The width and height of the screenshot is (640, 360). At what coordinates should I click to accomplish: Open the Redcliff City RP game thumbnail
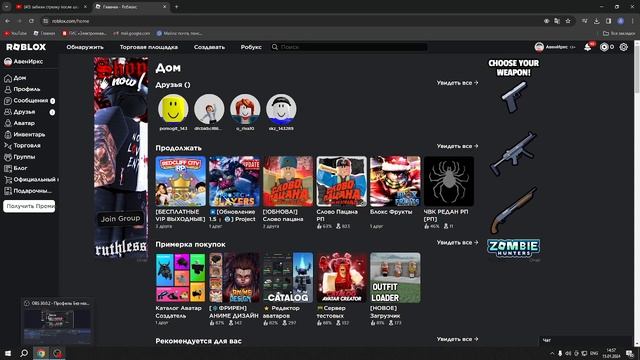[x=181, y=181]
